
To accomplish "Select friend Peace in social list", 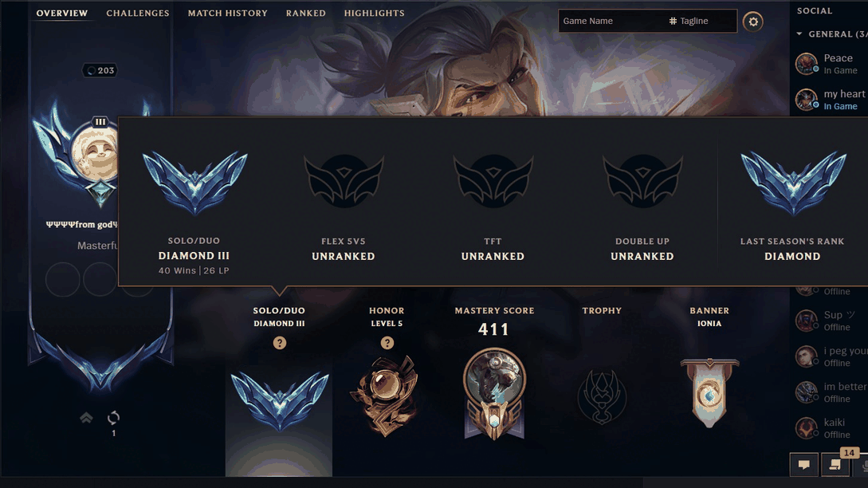I will tap(829, 64).
